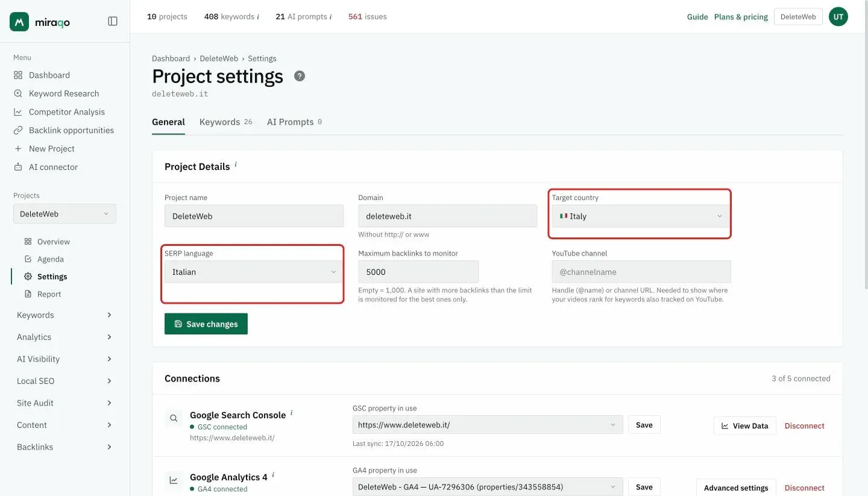Viewport: 868px width, 496px height.
Task: Expand the Site Audit sidebar section
Action: coord(64,403)
